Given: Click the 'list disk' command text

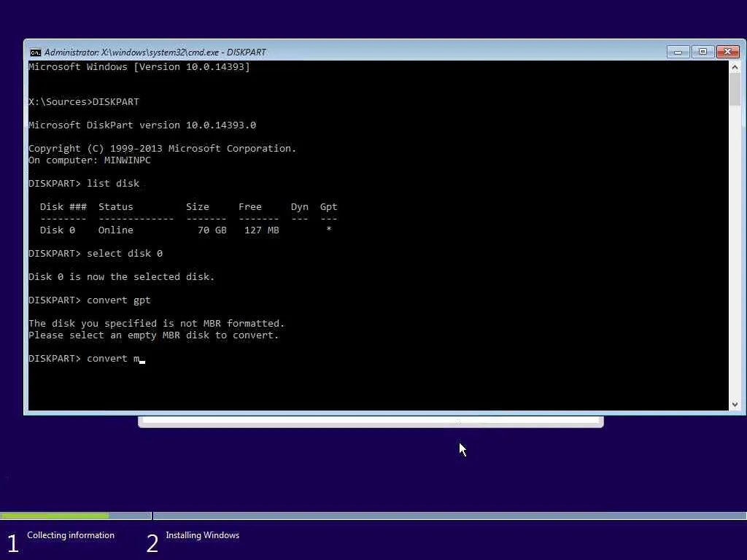Looking at the screenshot, I should [x=113, y=183].
